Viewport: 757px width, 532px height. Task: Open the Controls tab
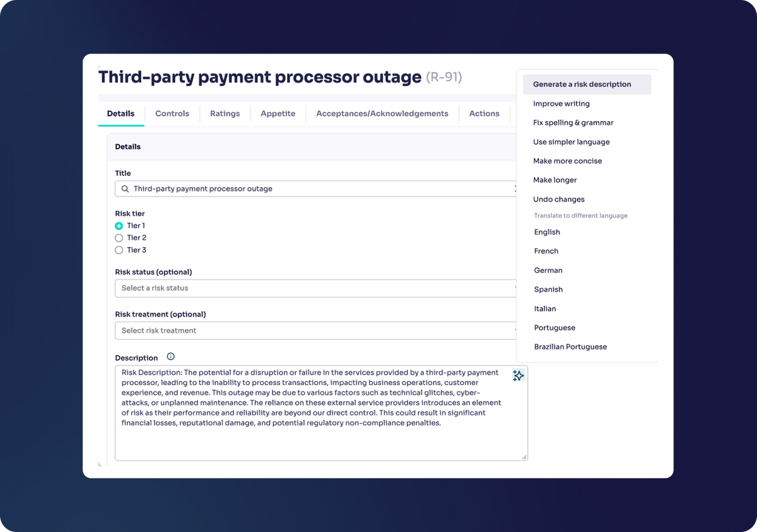172,114
